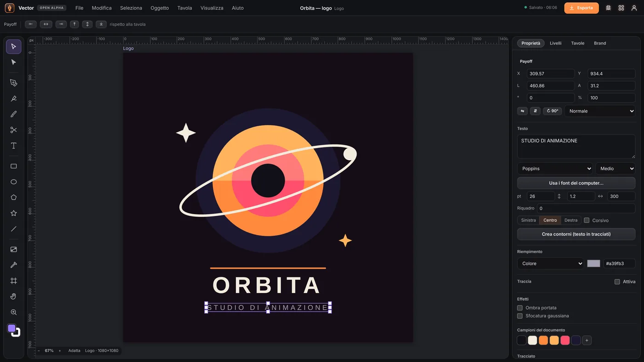Choose the Brush tool
This screenshot has width=644, height=362.
[14, 114]
